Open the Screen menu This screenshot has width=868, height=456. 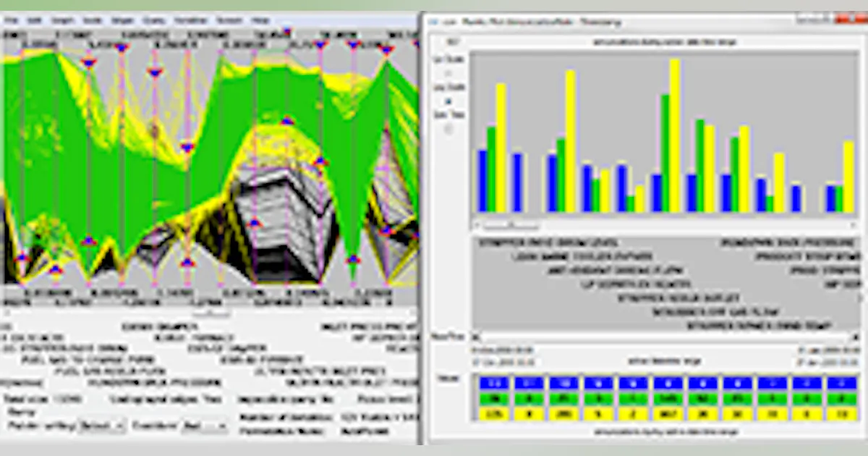tap(229, 21)
